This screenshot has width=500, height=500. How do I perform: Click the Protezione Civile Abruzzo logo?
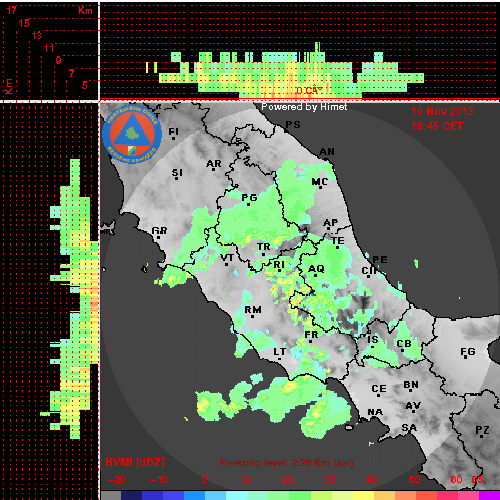coord(132,134)
